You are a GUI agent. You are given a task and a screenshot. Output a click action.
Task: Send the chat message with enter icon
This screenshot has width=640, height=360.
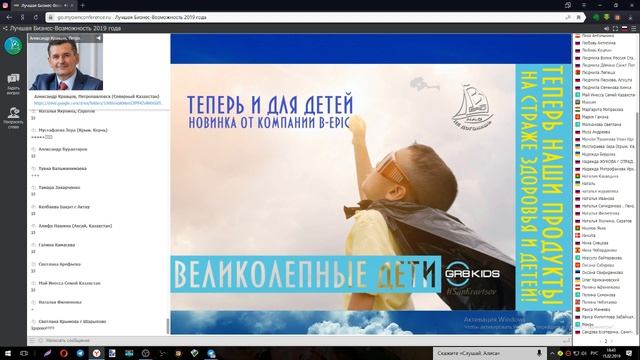tap(567, 340)
